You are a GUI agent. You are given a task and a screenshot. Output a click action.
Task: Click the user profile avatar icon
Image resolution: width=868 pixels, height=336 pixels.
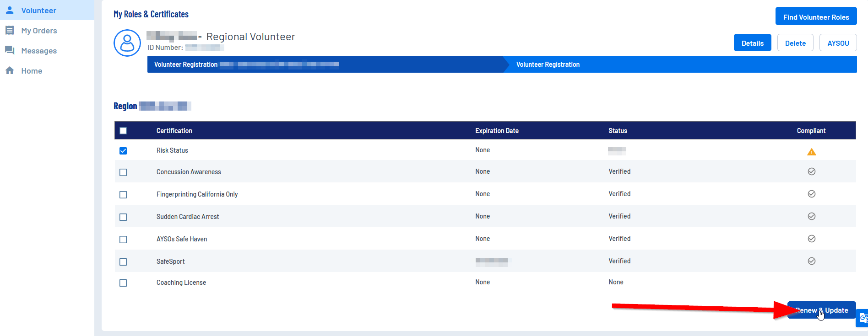(x=127, y=43)
